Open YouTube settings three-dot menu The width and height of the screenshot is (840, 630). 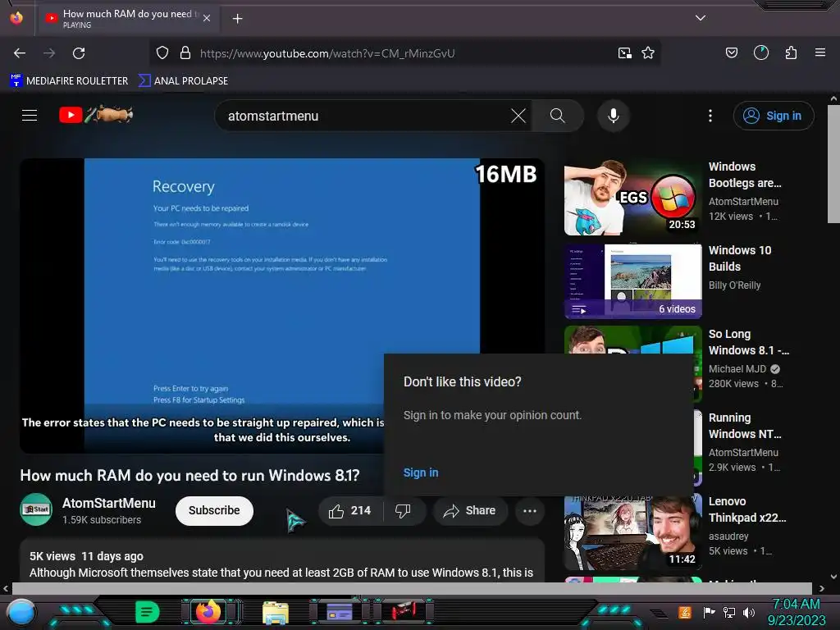pos(710,116)
